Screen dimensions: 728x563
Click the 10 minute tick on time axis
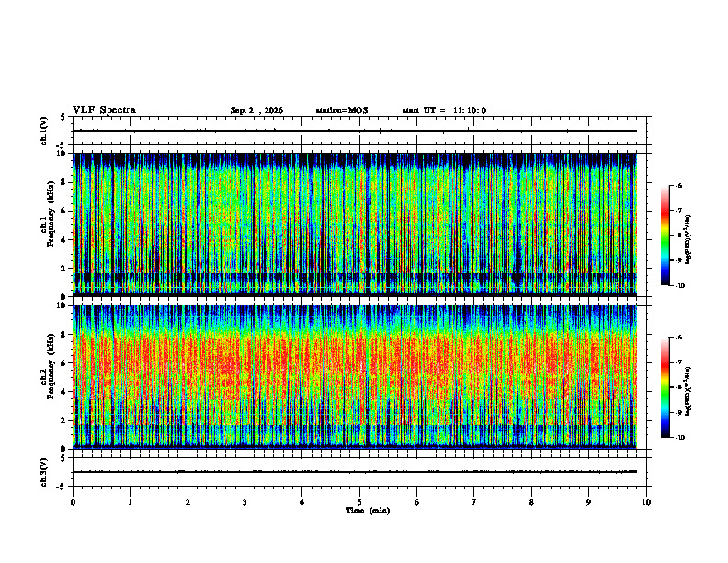tap(646, 502)
